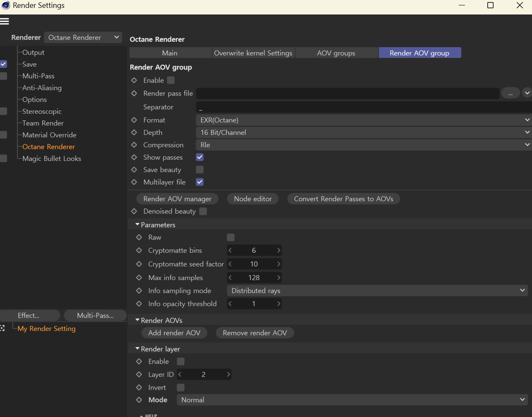532x417 pixels.
Task: Select Output in the settings tree
Action: (x=34, y=53)
